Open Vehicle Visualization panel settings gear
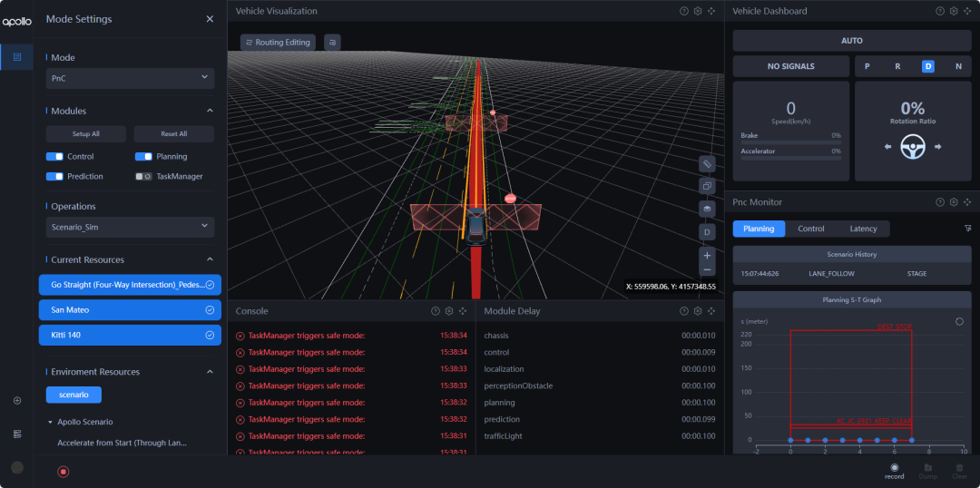 click(698, 11)
